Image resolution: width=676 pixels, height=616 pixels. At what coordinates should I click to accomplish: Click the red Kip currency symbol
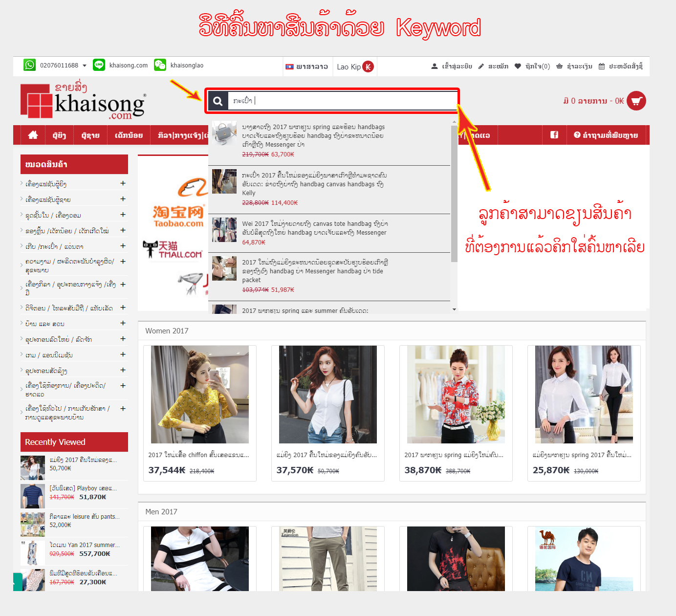[368, 67]
